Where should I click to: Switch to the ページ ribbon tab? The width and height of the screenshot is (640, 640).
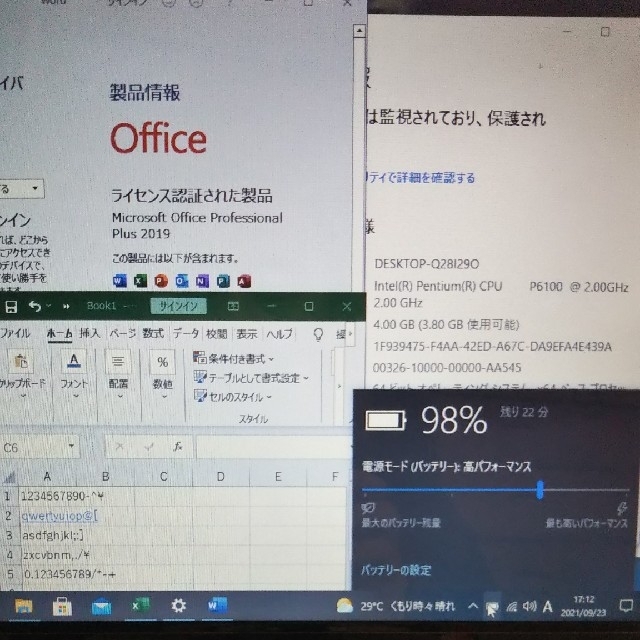click(x=122, y=334)
